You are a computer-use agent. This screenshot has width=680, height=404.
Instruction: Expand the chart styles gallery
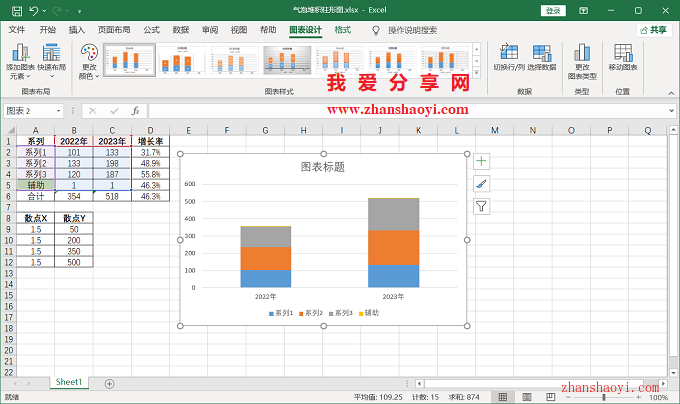(x=477, y=73)
